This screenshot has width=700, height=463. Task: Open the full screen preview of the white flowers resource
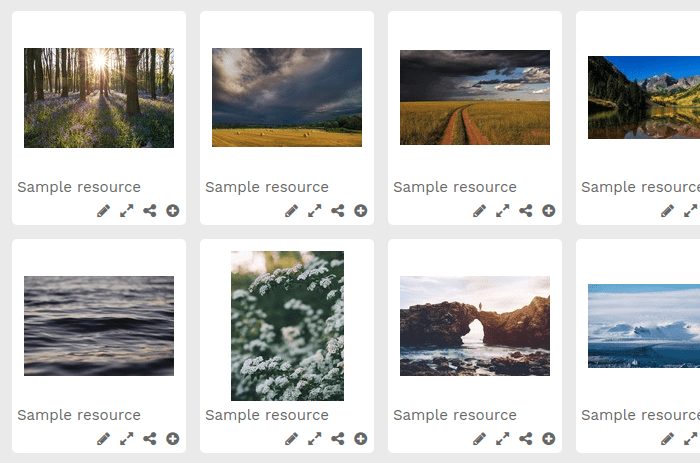point(315,439)
